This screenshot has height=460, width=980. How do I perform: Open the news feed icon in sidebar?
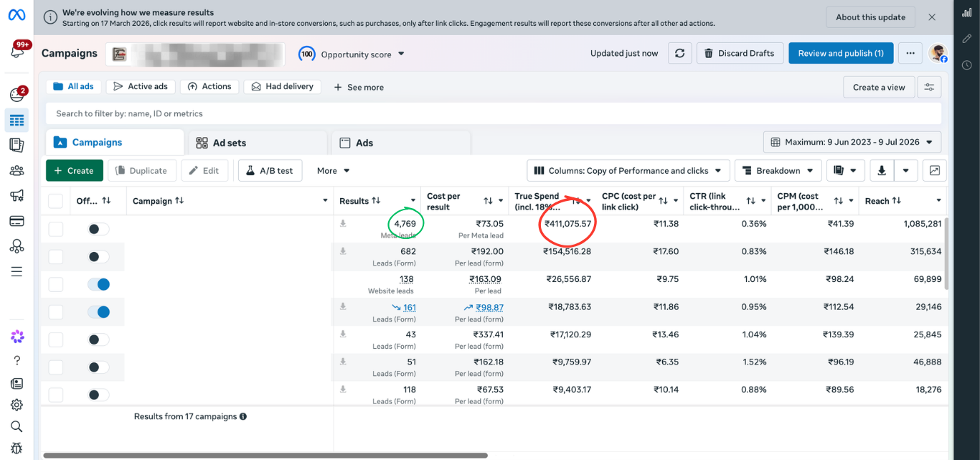[x=17, y=384]
